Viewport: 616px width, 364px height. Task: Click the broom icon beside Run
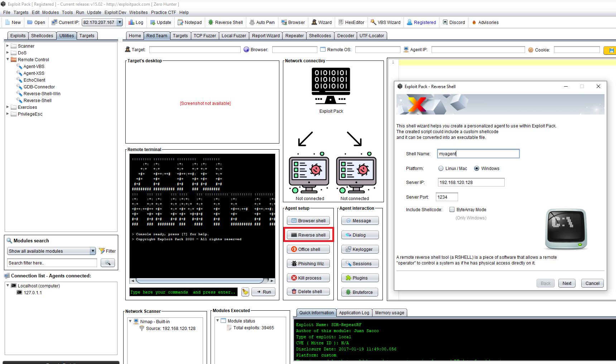245,292
